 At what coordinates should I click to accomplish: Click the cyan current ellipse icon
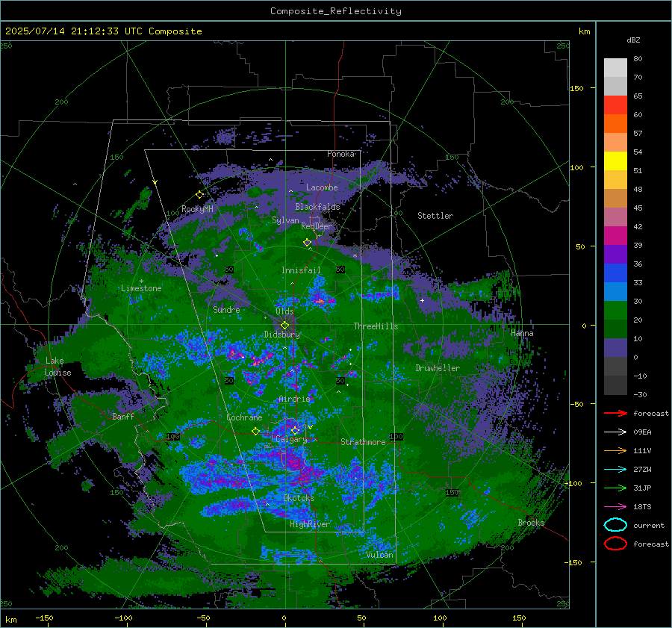point(615,525)
